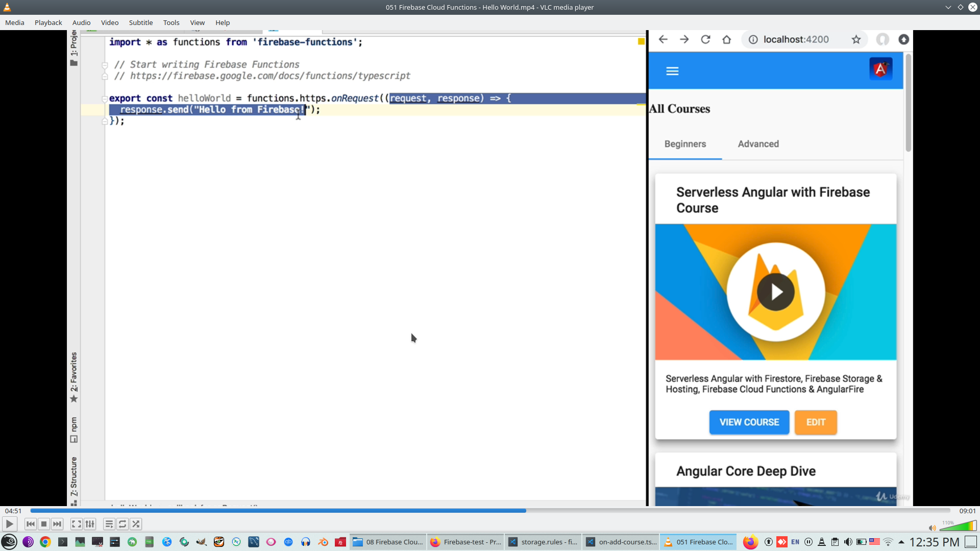Open extended settings equalizer icon
Screen dimensions: 980x551
[x=90, y=524]
